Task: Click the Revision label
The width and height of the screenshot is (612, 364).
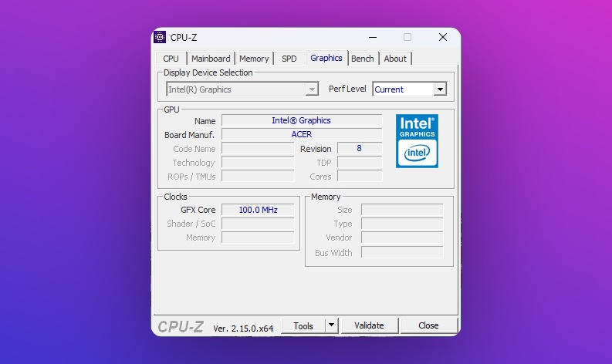Action: [x=316, y=149]
